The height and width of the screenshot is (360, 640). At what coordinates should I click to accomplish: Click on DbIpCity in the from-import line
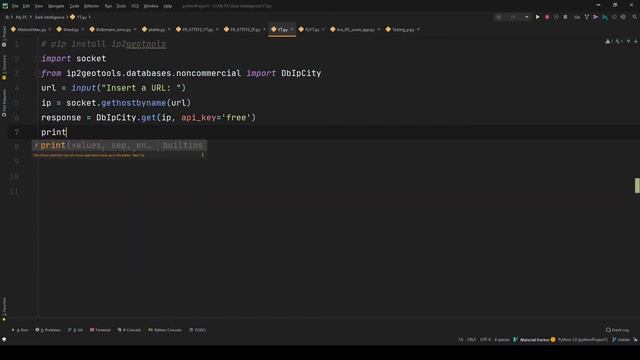[x=301, y=73]
